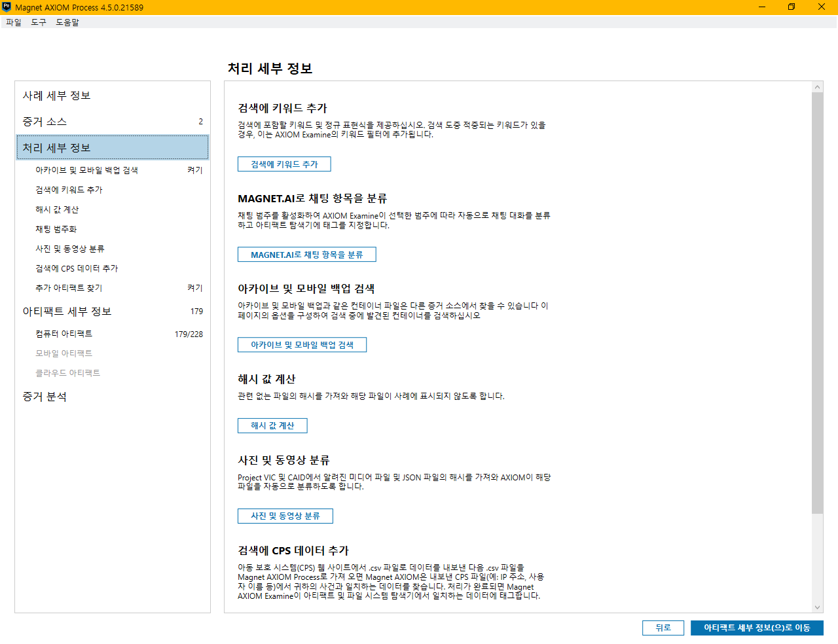The height and width of the screenshot is (644, 838).
Task: Select 사례 세부 정보 in sidebar
Action: tap(113, 96)
